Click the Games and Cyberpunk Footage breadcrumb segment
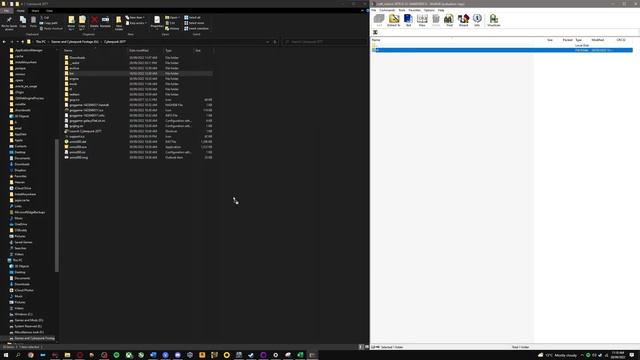 [x=75, y=42]
